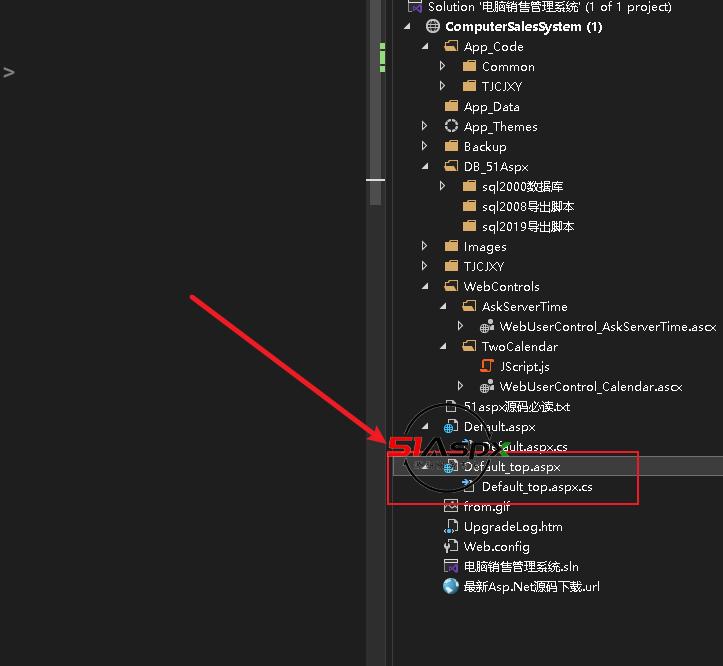Viewport: 723px width, 666px height.
Task: Expand the sql2000数据库 folder arrow
Action: pyautogui.click(x=443, y=186)
